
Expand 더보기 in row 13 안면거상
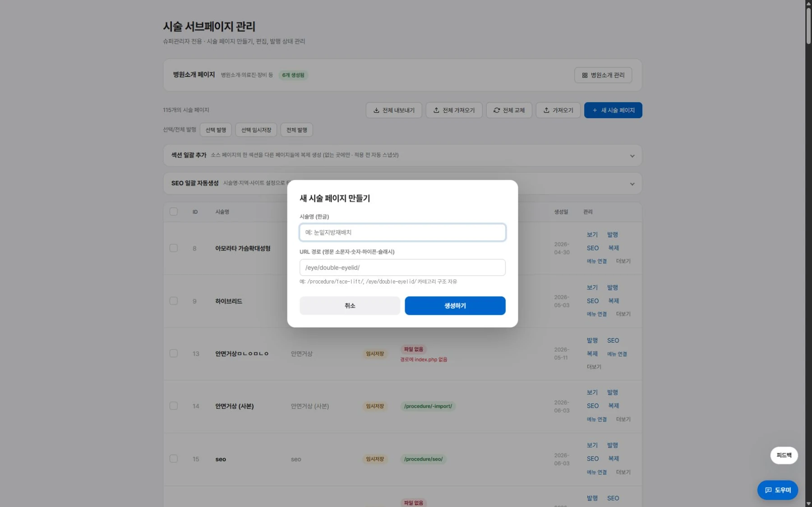point(594,367)
